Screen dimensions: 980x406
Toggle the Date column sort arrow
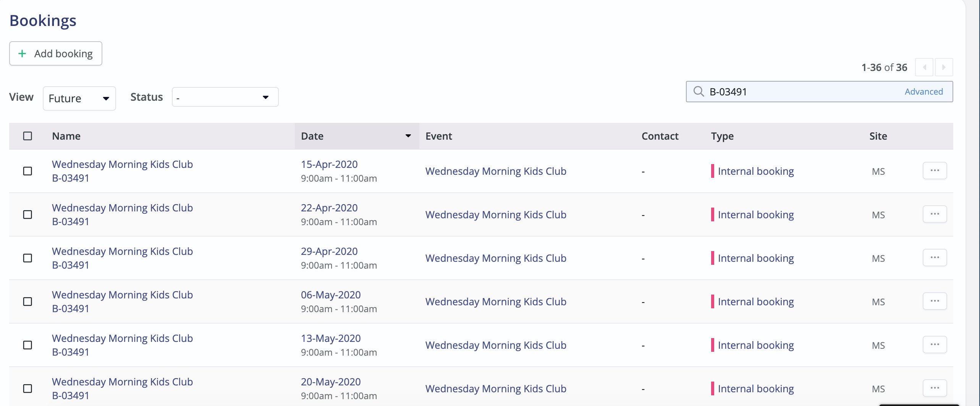coord(408,136)
